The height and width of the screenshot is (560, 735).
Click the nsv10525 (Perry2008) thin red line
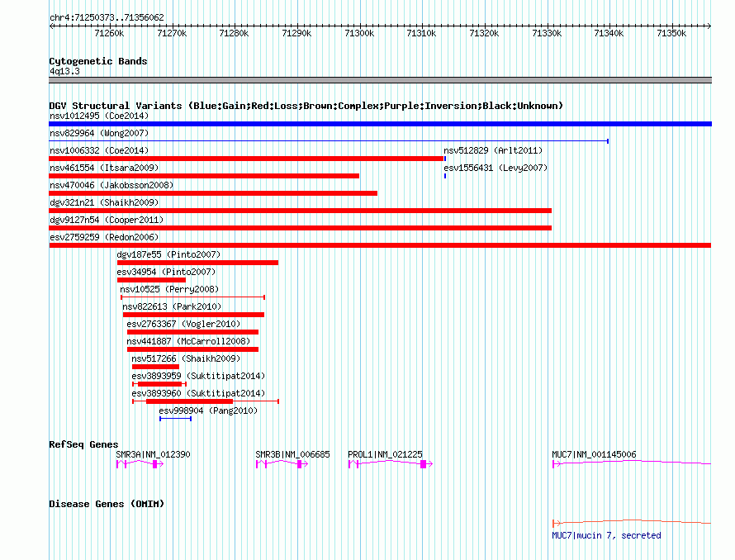pos(192,297)
